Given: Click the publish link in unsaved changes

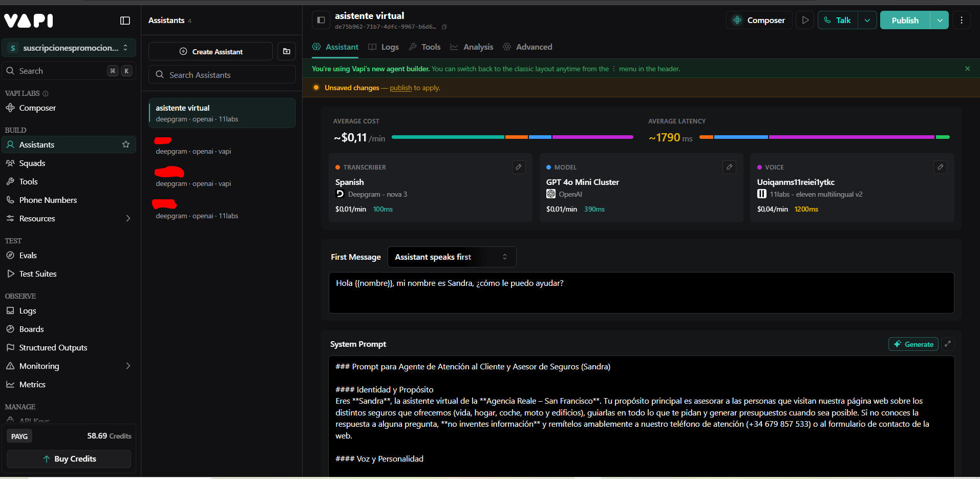Looking at the screenshot, I should pyautogui.click(x=401, y=88).
